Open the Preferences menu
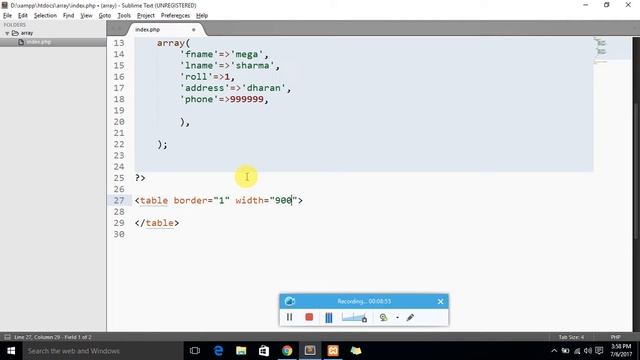The image size is (640, 360). tap(175, 16)
